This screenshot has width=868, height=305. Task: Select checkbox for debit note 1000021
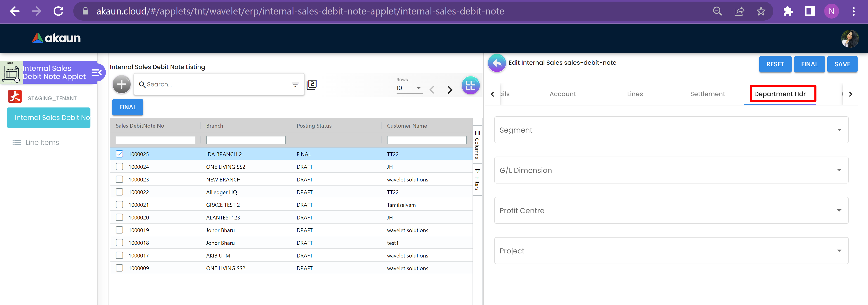click(119, 205)
